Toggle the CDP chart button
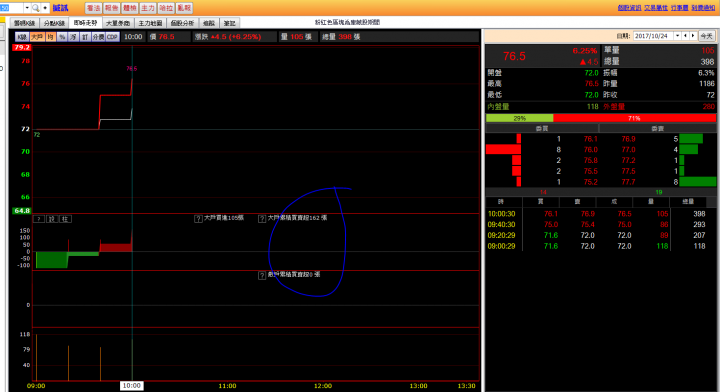This screenshot has width=720, height=392. 112,37
